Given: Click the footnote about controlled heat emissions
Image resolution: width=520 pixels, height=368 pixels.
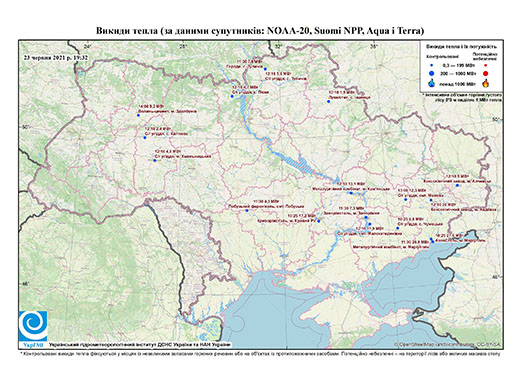Looking at the screenshot, I should 261,353.
